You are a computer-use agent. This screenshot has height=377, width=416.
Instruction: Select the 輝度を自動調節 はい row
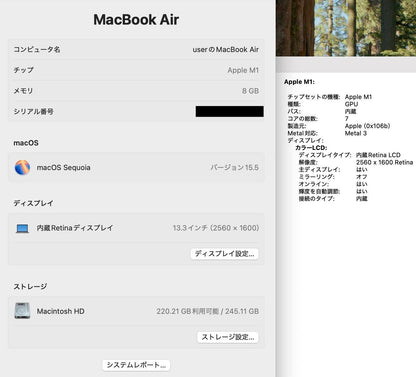[333, 191]
